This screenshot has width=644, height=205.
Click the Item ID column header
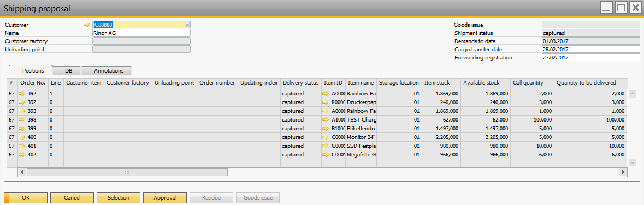333,83
